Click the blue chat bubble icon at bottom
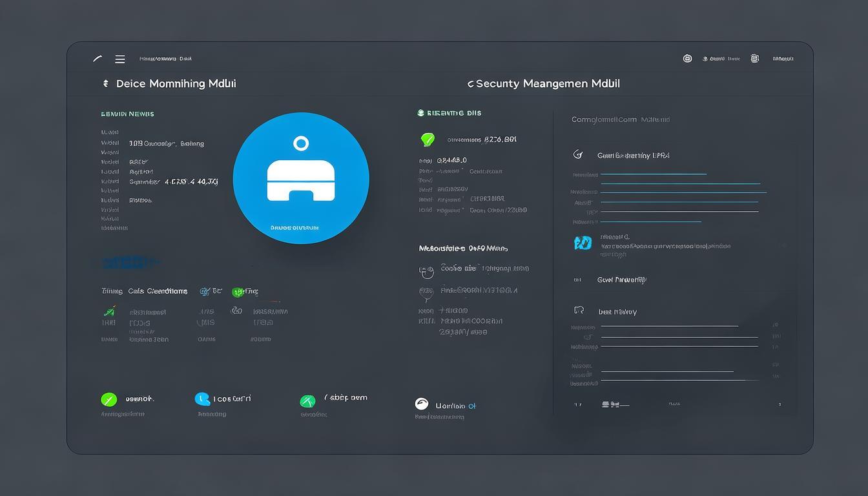The width and height of the screenshot is (868, 496). [202, 399]
